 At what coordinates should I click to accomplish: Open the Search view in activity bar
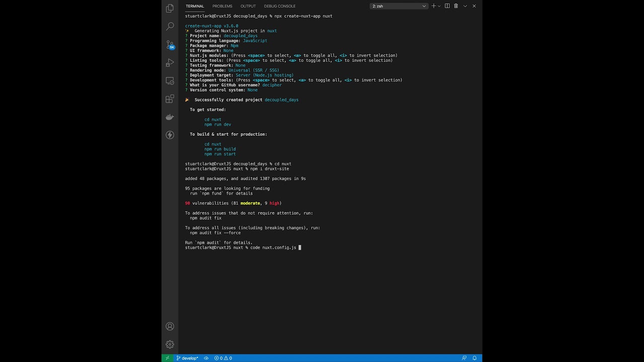170,26
